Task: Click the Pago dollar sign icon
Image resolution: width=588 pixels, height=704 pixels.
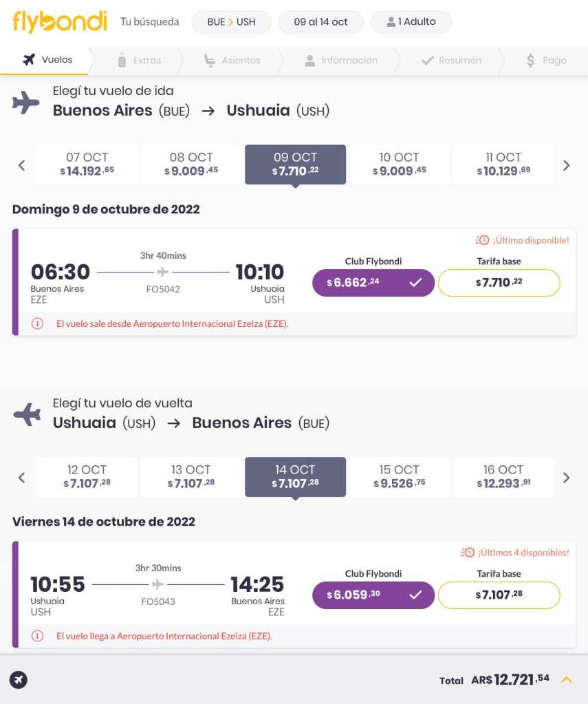Action: [530, 61]
